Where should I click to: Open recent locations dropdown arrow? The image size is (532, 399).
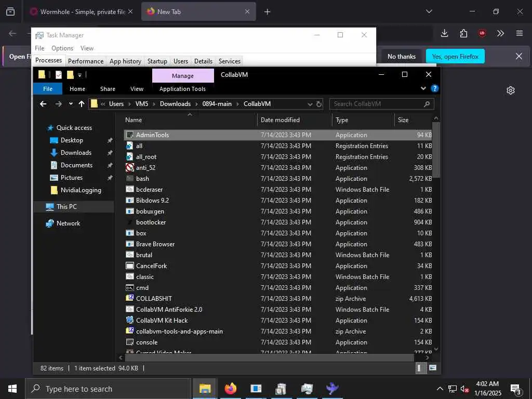(71, 104)
